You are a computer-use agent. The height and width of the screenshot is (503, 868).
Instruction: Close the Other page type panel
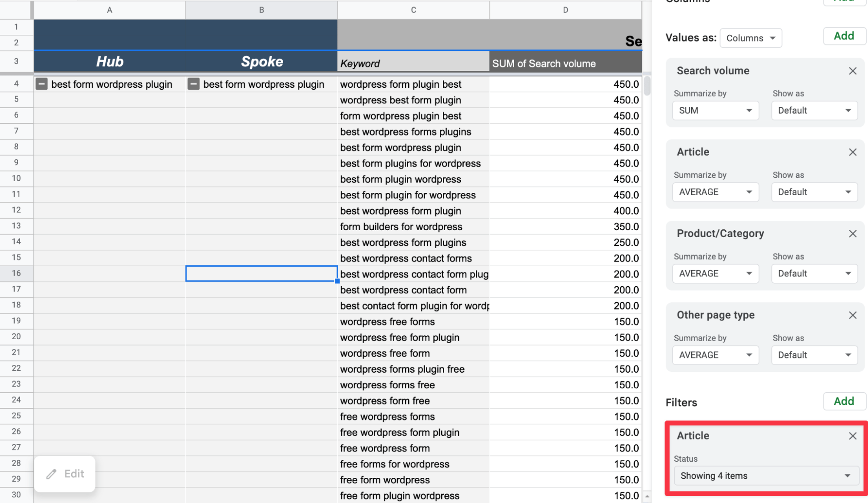point(852,314)
